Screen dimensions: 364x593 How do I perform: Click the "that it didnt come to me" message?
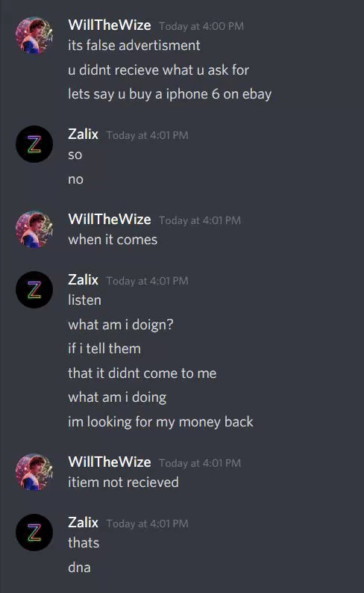point(142,373)
